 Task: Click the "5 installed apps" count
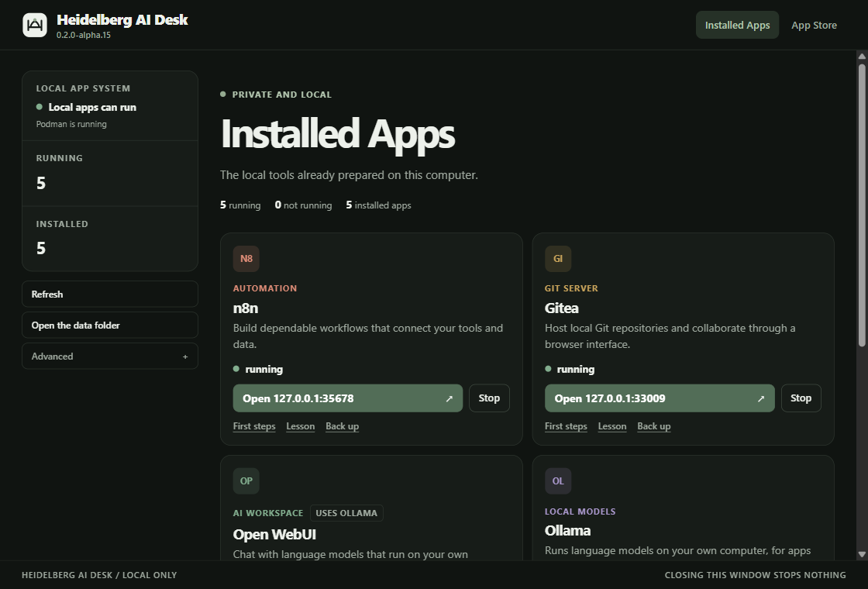point(379,205)
